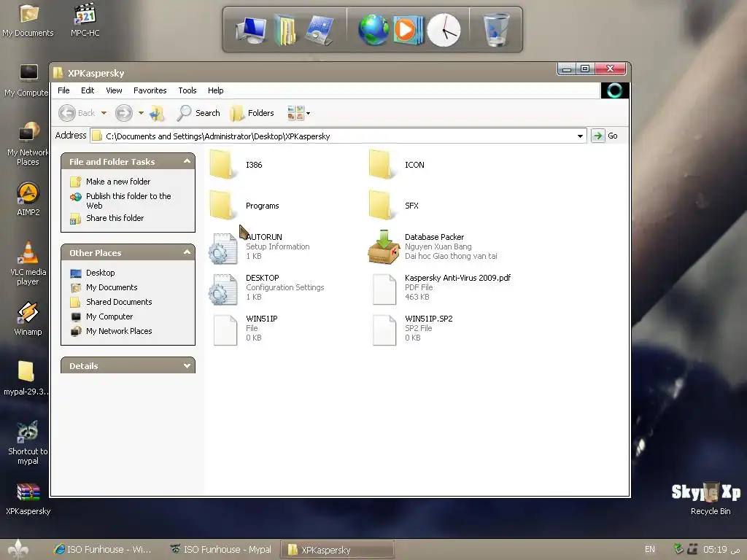Go to Desktop in Other Places
747x560 pixels.
tap(100, 273)
